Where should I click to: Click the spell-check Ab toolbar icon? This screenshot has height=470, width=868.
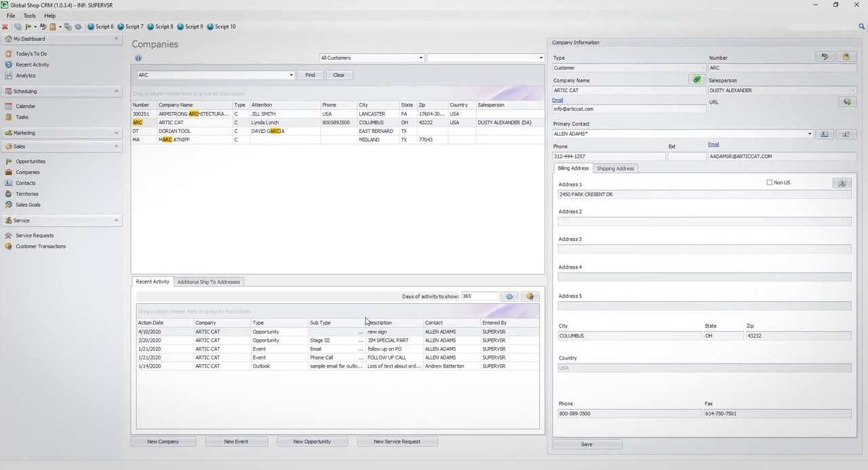[43, 26]
